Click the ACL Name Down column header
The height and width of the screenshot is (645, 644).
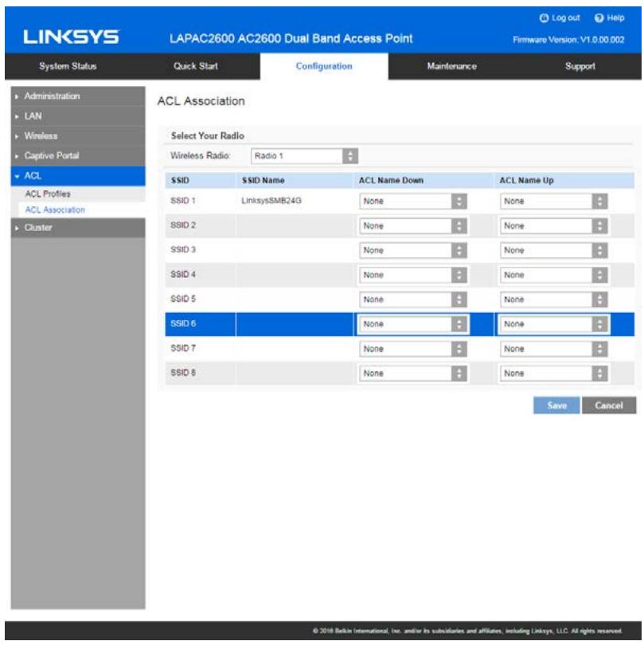(x=391, y=181)
